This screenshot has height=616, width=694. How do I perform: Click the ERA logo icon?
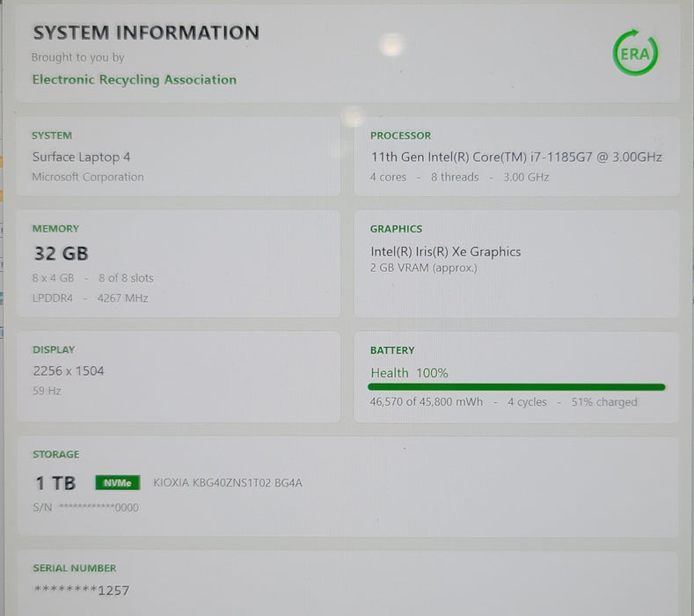click(x=635, y=53)
